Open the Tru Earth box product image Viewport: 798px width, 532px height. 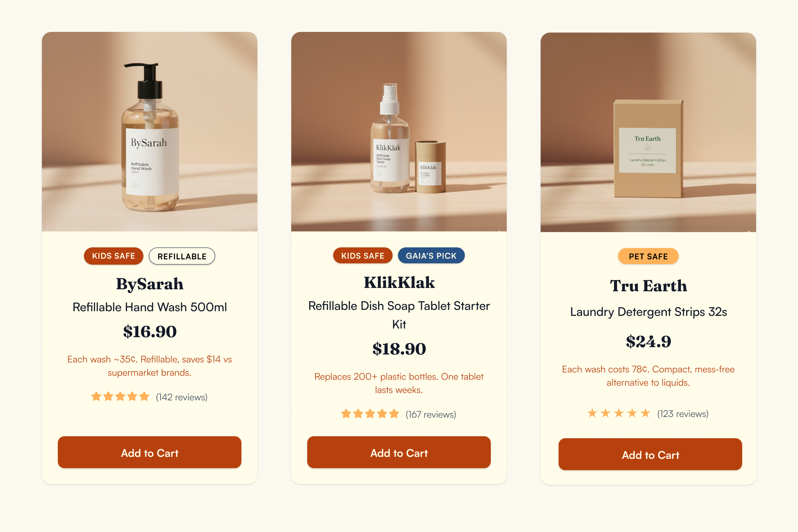[648, 132]
